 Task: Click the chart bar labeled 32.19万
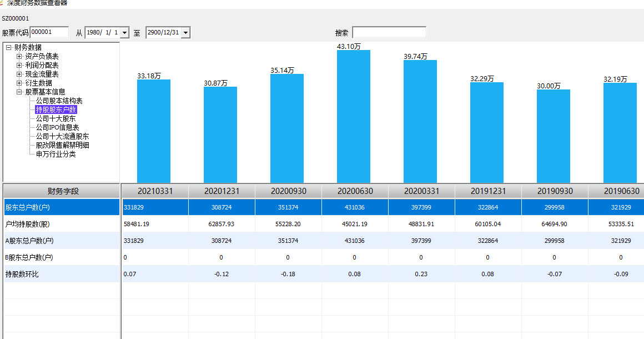(620, 133)
